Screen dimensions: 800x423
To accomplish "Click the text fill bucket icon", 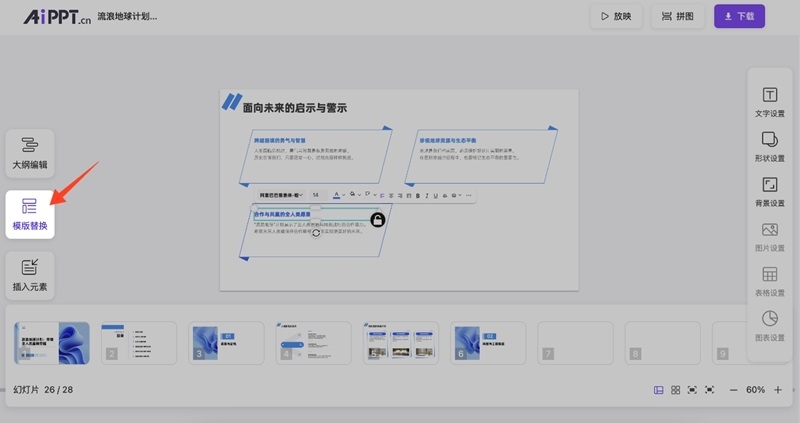I will click(x=353, y=194).
